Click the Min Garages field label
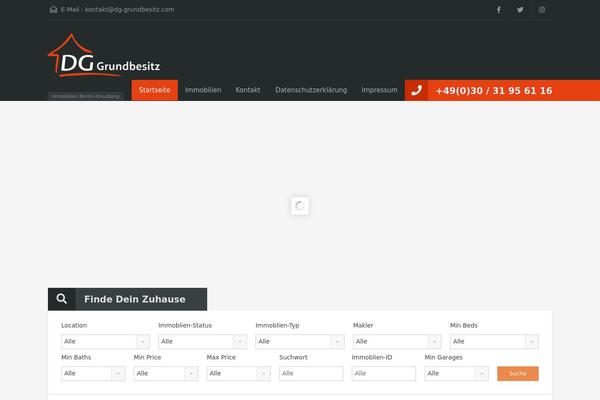The image size is (600, 400). (443, 358)
